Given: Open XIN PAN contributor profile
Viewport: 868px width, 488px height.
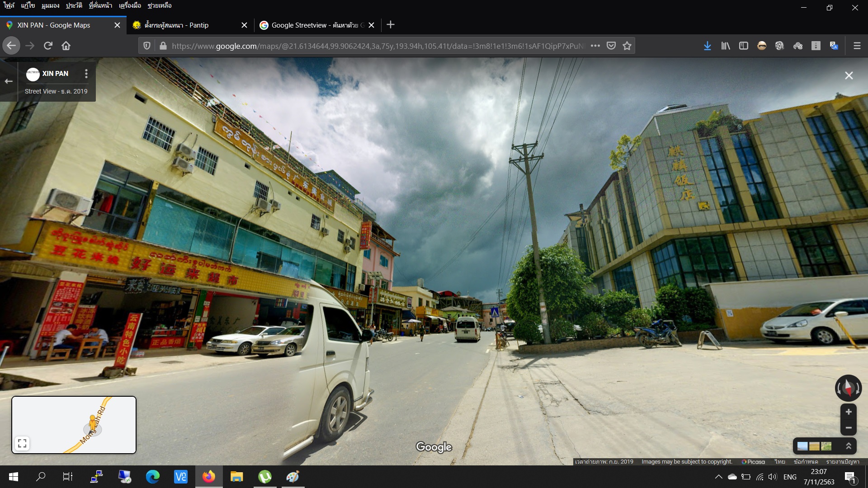Looking at the screenshot, I should pos(47,74).
